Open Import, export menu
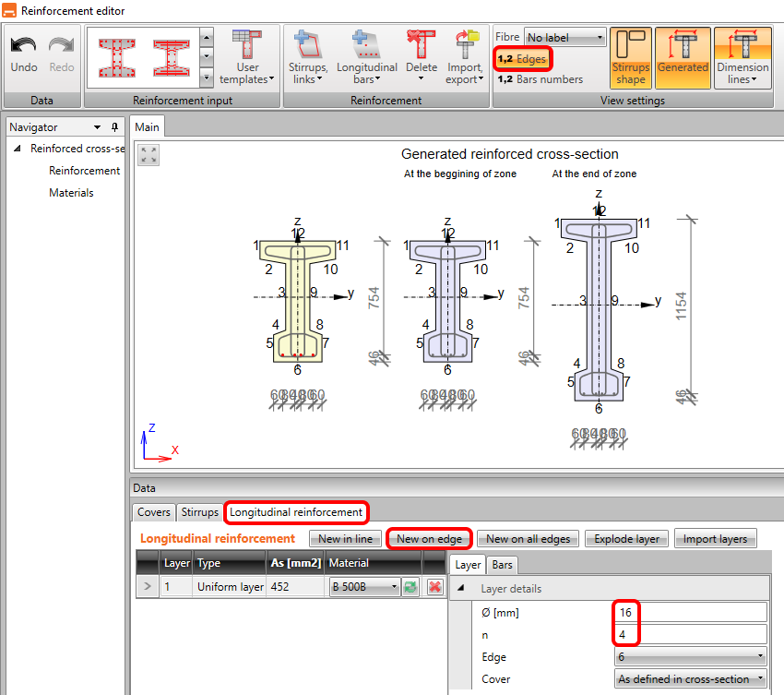The image size is (784, 695). [465, 57]
